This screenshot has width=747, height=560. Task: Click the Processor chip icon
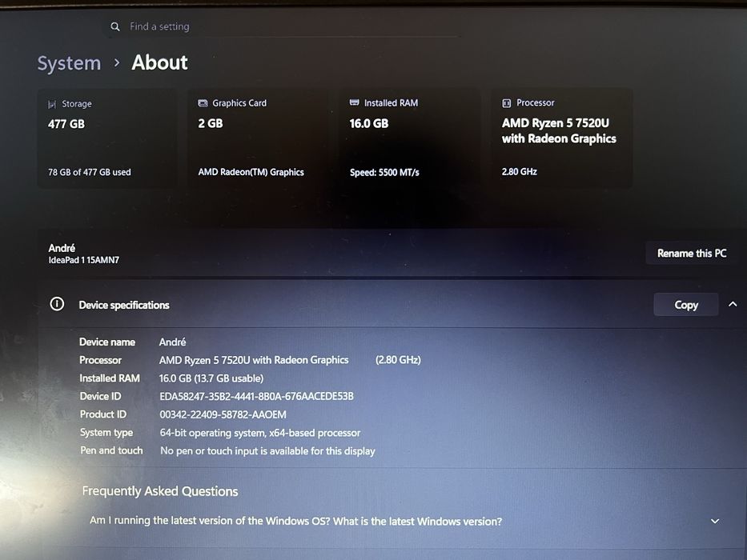click(507, 103)
